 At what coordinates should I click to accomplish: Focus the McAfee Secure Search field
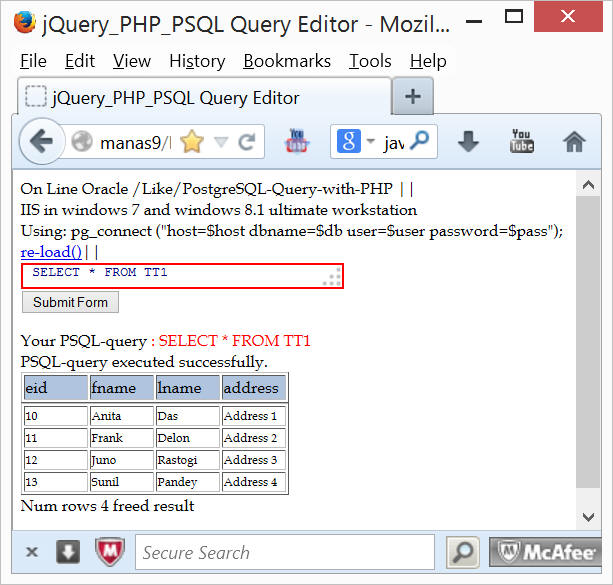click(284, 552)
